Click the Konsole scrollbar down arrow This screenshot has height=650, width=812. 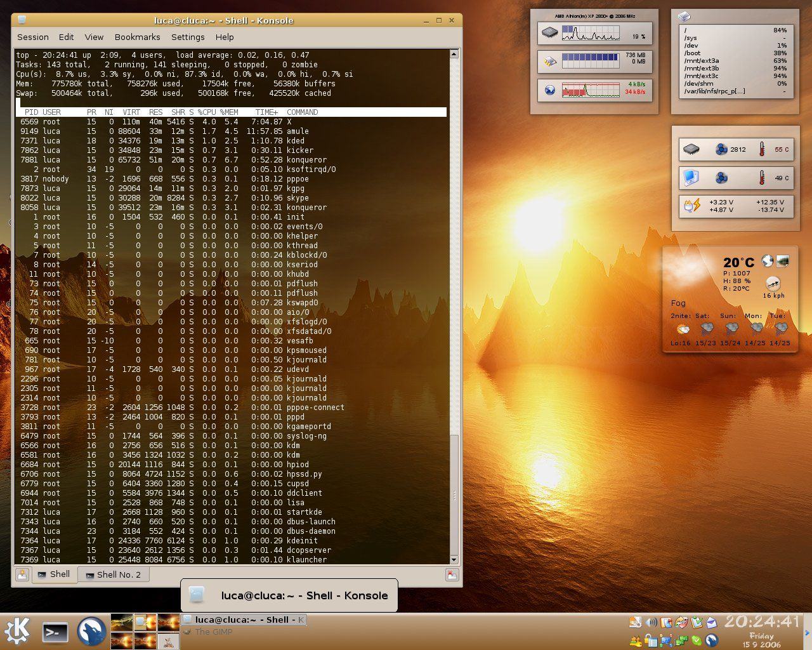454,559
